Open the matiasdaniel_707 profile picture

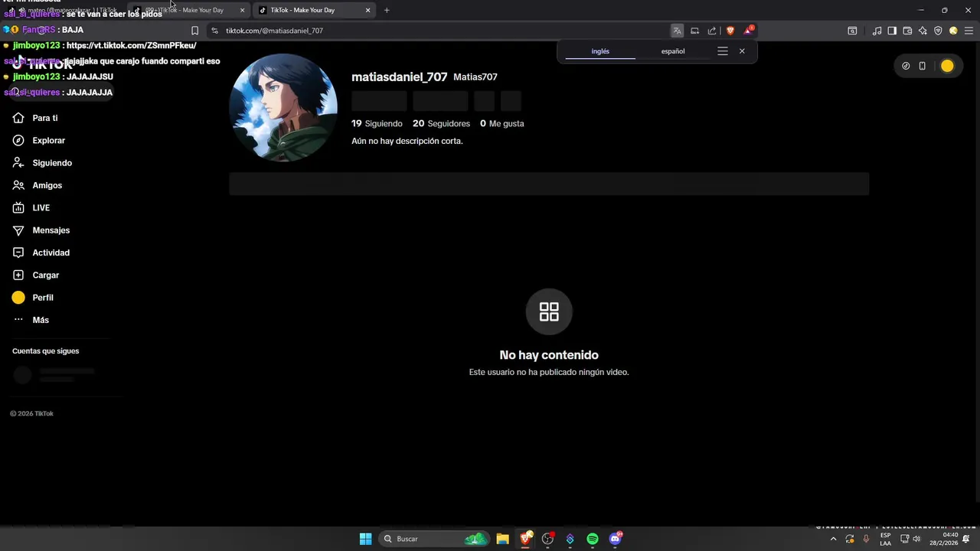283,107
